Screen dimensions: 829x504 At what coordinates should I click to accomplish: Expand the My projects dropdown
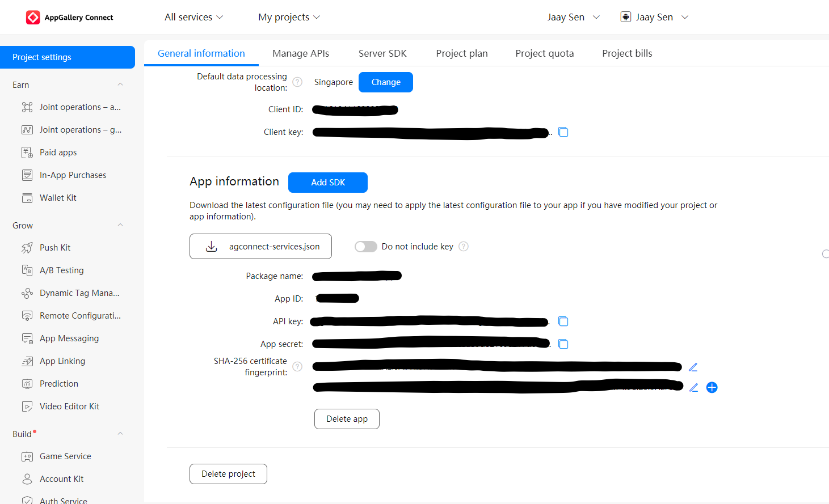click(x=288, y=17)
